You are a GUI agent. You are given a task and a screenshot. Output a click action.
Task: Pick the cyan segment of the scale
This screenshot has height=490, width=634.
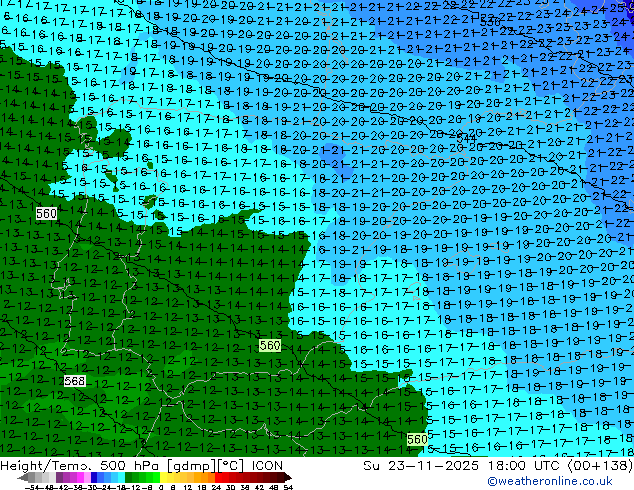point(121,477)
